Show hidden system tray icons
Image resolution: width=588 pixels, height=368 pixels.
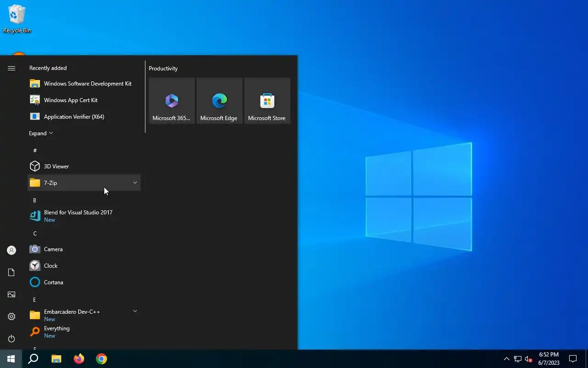(x=507, y=359)
